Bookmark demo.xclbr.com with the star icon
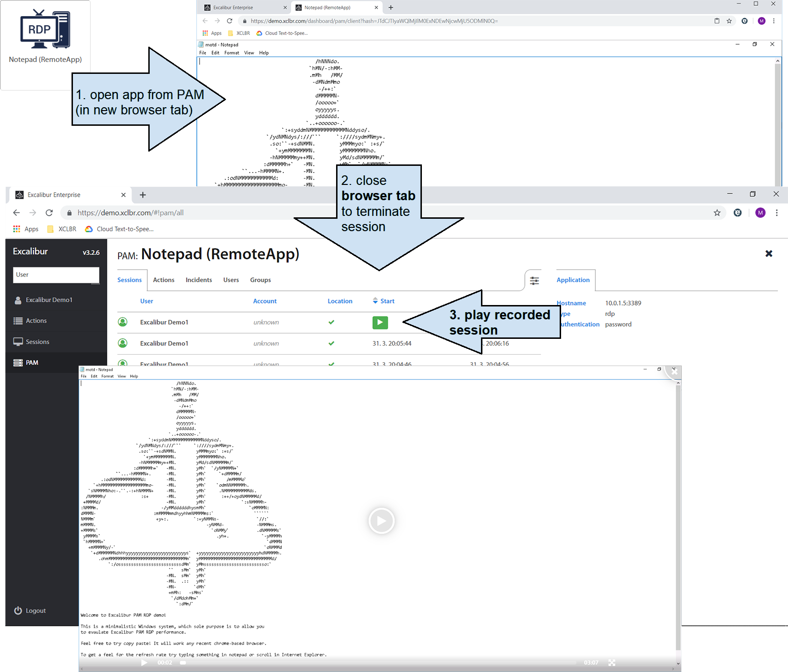This screenshot has width=788, height=672. point(716,213)
